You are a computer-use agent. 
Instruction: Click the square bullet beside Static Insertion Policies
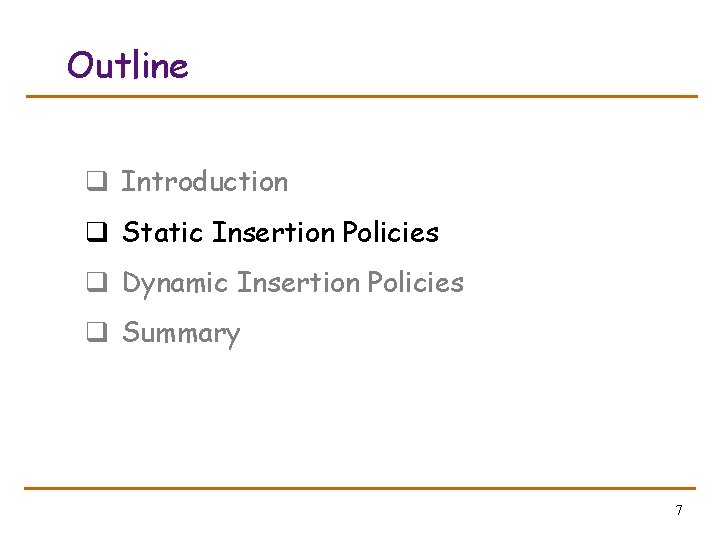[x=95, y=234]
